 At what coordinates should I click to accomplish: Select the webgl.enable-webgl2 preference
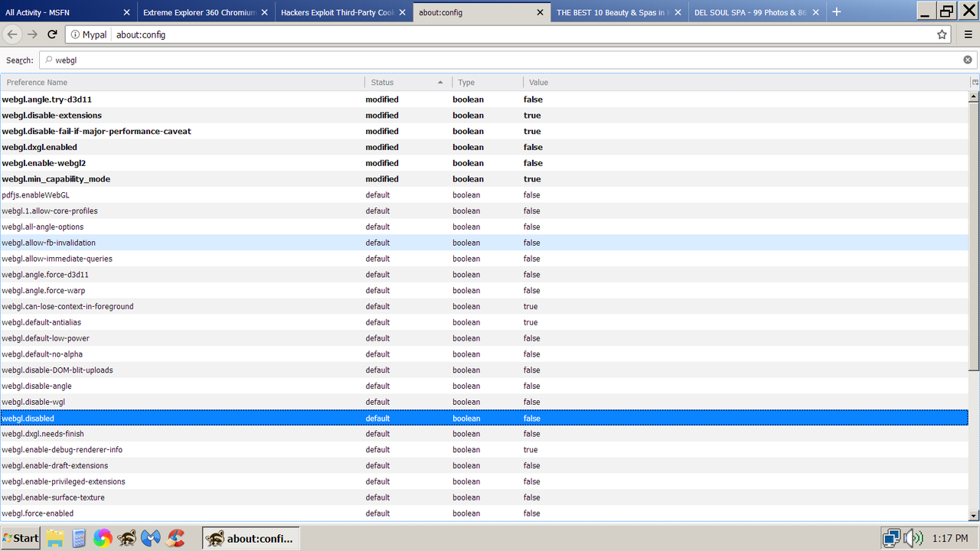(485, 163)
